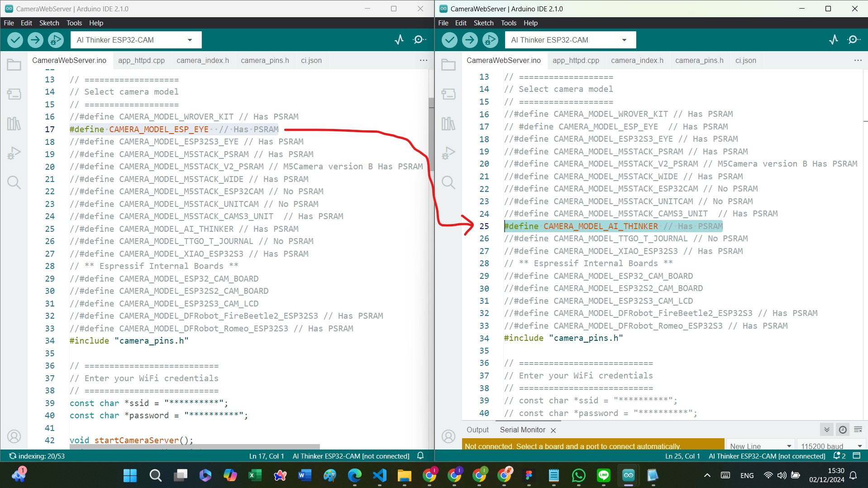Switch to camera_pins.h tab in left window
The height and width of the screenshot is (488, 868).
click(265, 60)
